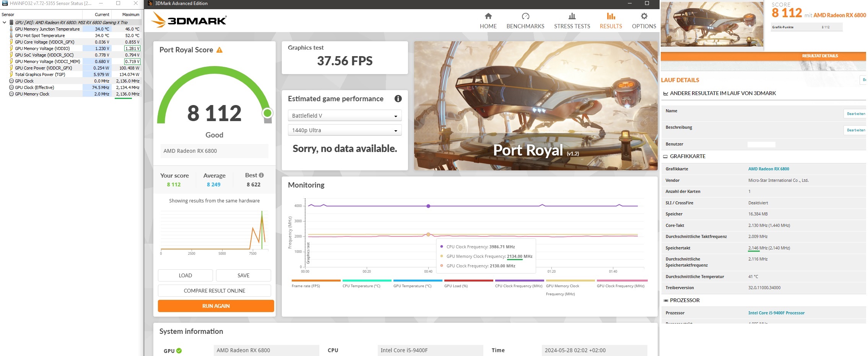Open the OPTIONS tab
Screen dimensions: 868x356
coord(644,21)
